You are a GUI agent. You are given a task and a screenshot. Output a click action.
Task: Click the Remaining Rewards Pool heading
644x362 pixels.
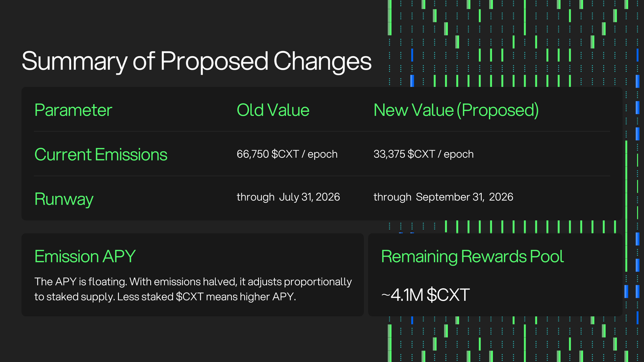(472, 256)
